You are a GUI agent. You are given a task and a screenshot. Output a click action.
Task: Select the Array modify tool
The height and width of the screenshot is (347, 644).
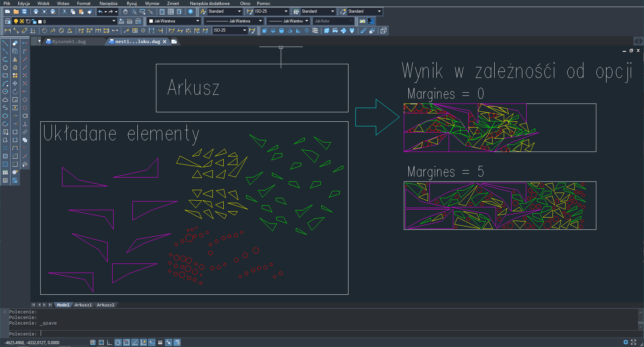15,75
